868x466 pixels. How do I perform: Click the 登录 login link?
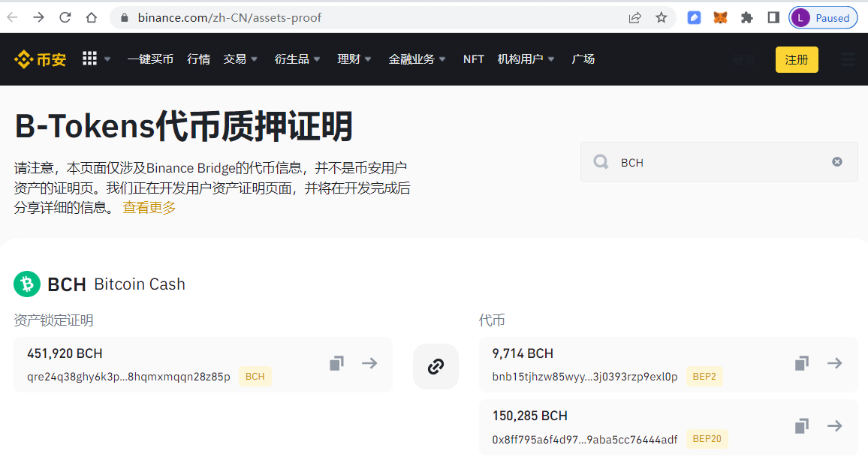(743, 60)
